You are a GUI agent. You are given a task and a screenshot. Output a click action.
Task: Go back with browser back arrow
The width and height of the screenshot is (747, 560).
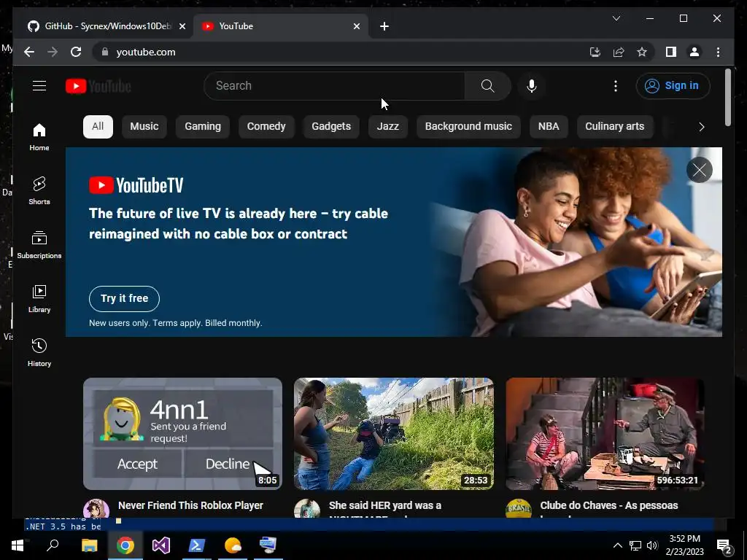[29, 52]
